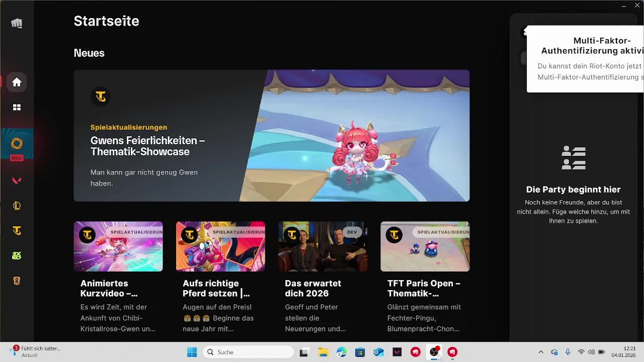This screenshot has height=362, width=644.
Task: Click TFT logo on Animiertes Kurzvideo card
Action: click(87, 235)
